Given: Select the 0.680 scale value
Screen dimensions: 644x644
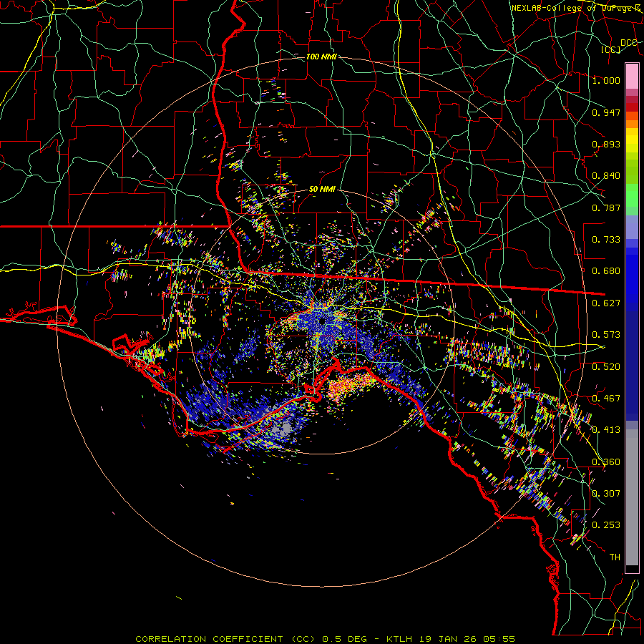Looking at the screenshot, I should pos(606,271).
